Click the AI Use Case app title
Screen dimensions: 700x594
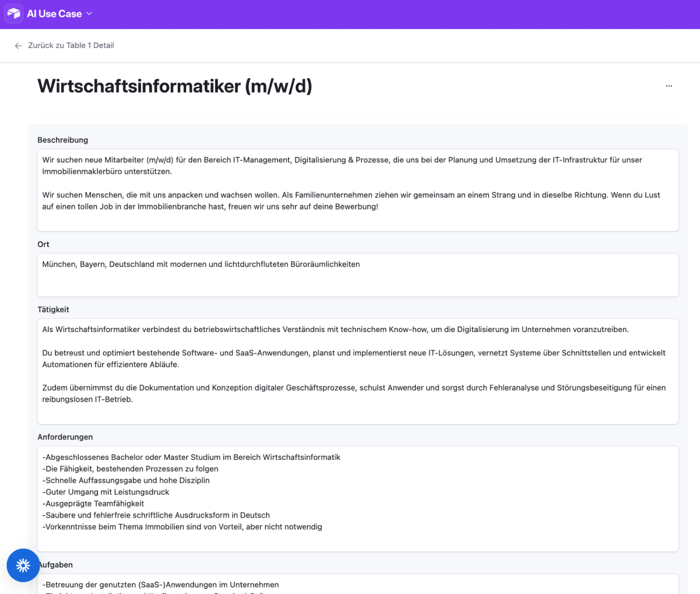pyautogui.click(x=54, y=13)
